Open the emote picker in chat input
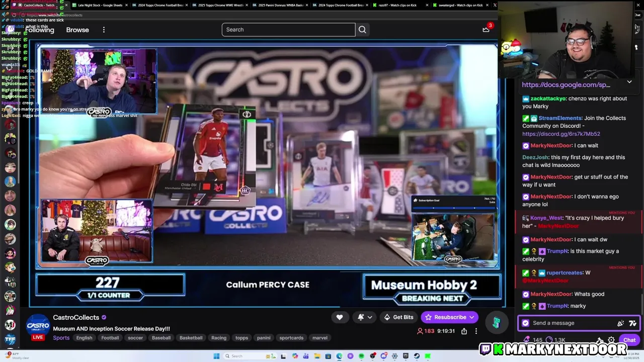The image size is (644, 362). 632,323
